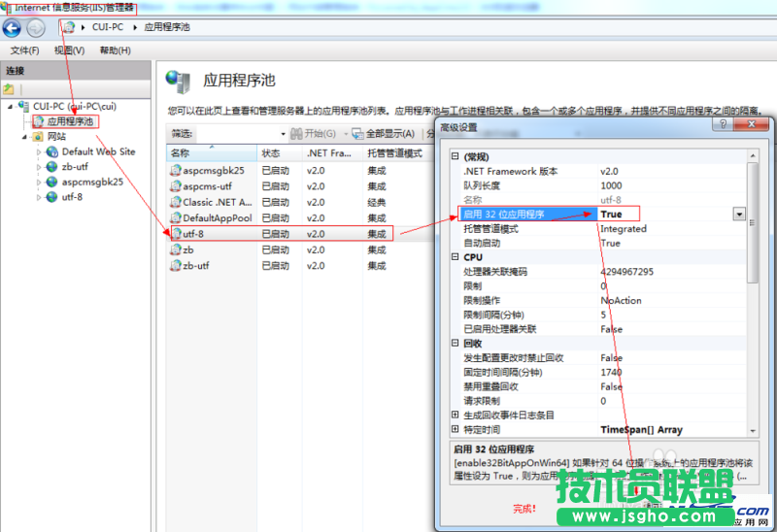Open the 启用 32 位应用程序 value dropdown
This screenshot has height=532, width=777.
tap(739, 214)
